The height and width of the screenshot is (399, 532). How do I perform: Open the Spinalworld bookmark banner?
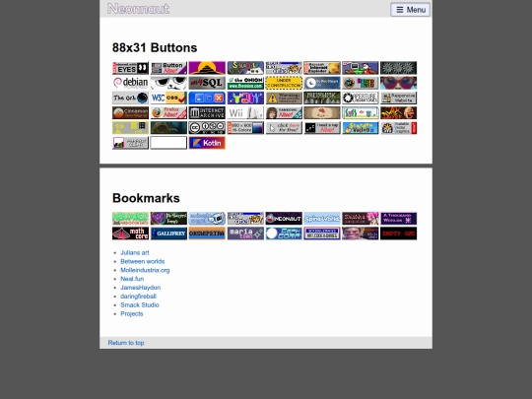click(322, 219)
